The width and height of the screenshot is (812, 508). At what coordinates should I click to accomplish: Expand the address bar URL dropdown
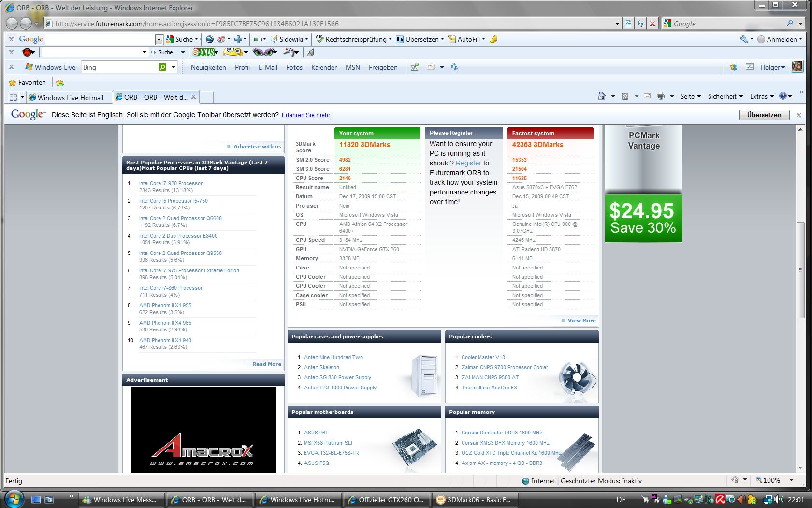(617, 23)
